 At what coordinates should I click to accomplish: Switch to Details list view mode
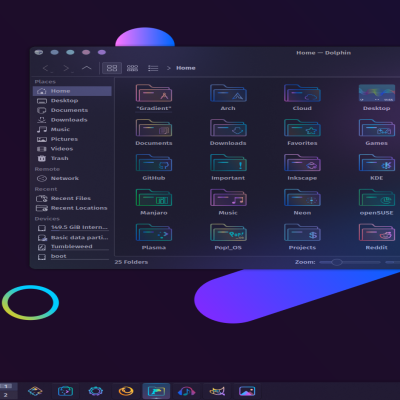pyautogui.click(x=153, y=68)
